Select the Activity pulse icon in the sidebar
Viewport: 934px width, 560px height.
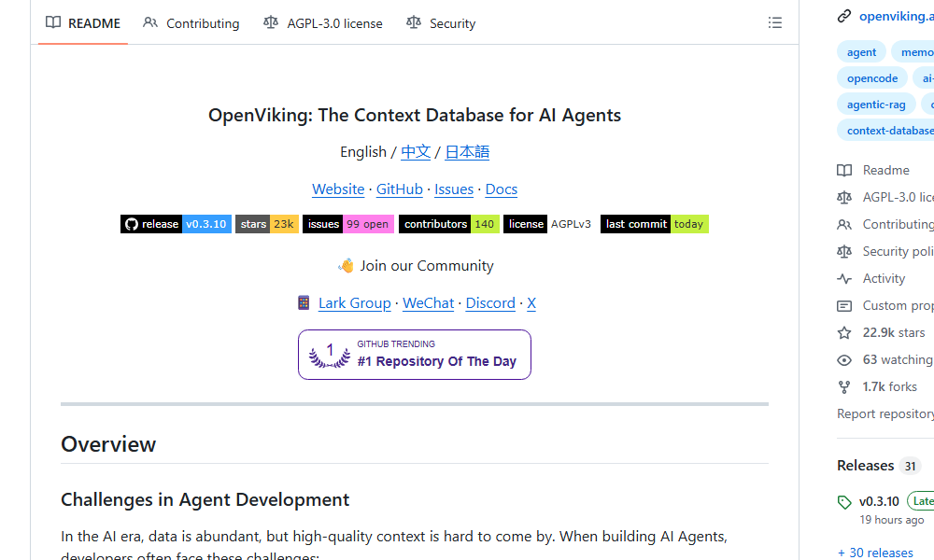pos(846,278)
